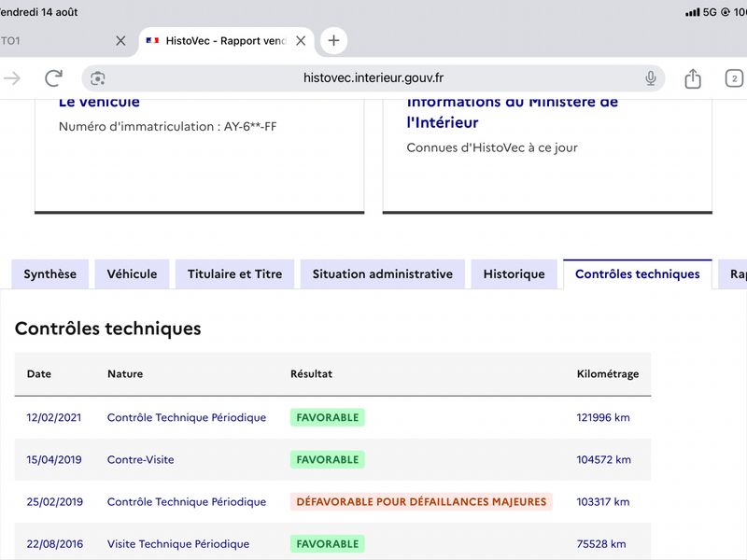Open the Situation administrative tab
Screen dimensions: 747x560
(383, 273)
